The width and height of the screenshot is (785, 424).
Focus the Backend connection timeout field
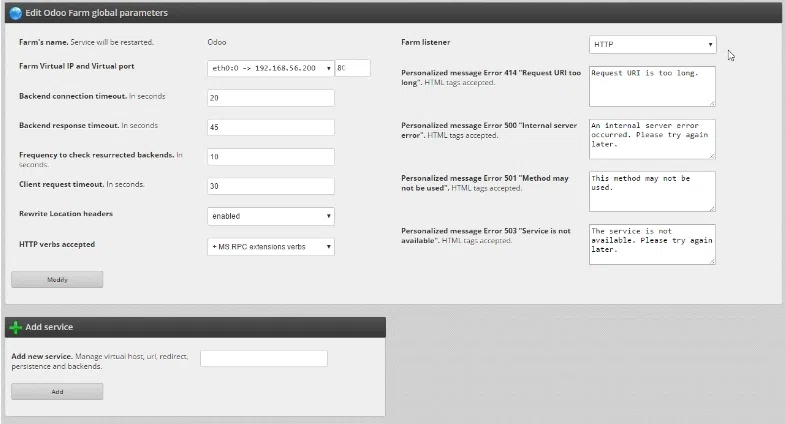[x=270, y=98]
